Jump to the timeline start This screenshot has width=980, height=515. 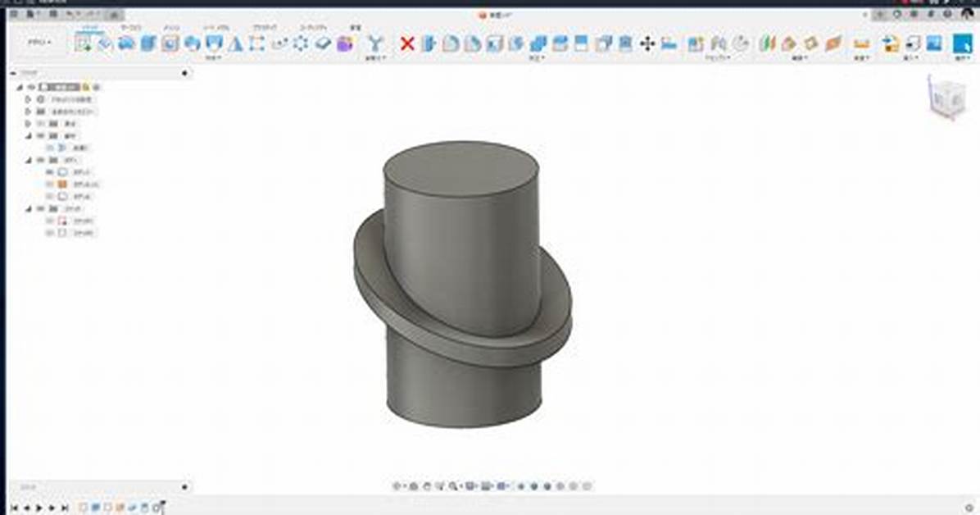pyautogui.click(x=14, y=508)
